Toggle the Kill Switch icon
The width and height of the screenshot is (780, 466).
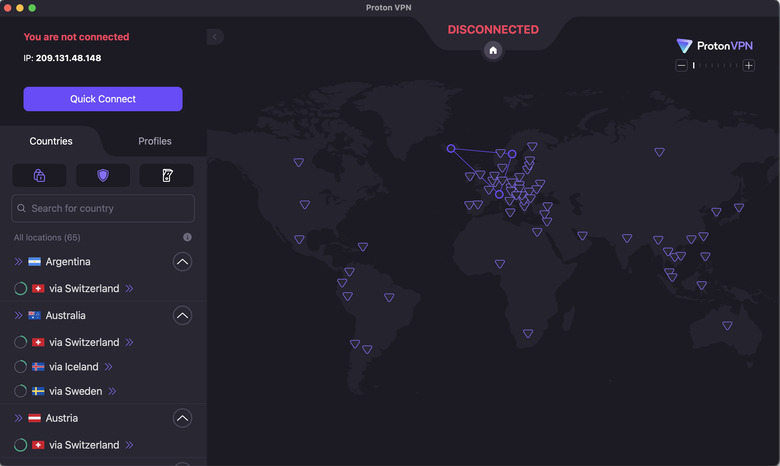coord(167,175)
